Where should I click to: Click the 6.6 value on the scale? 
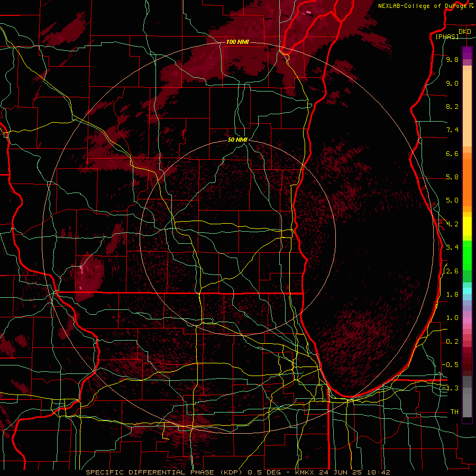pyautogui.click(x=452, y=153)
